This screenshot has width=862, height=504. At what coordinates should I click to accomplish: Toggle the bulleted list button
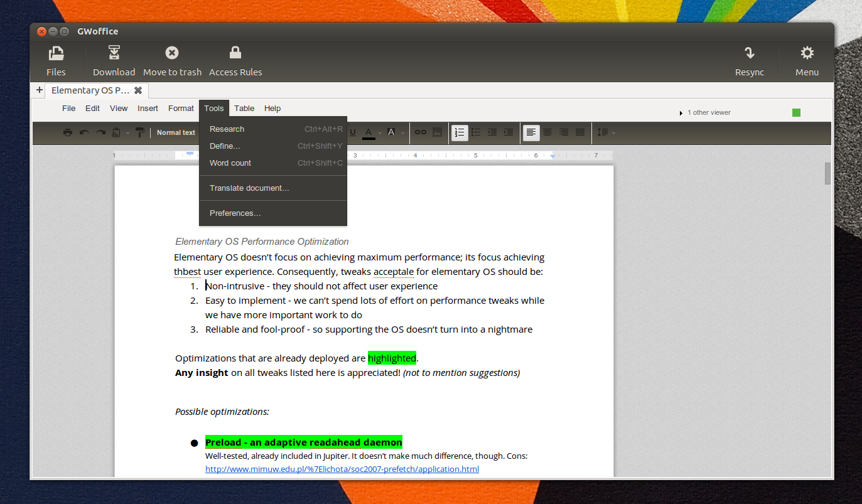tap(476, 132)
